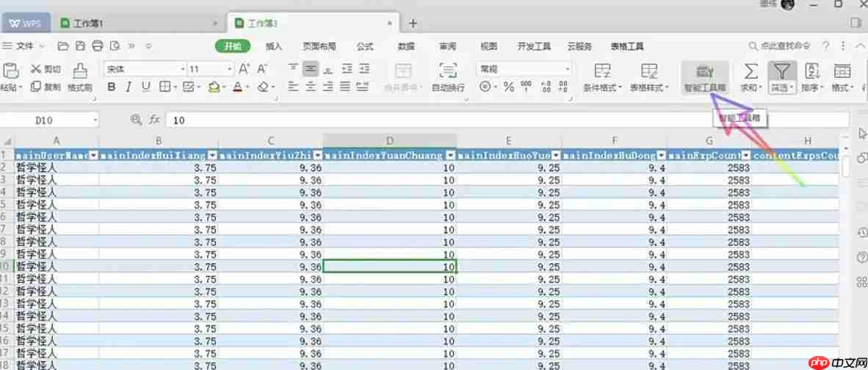Click the right-align text icon
The height and width of the screenshot is (370, 868).
(328, 87)
